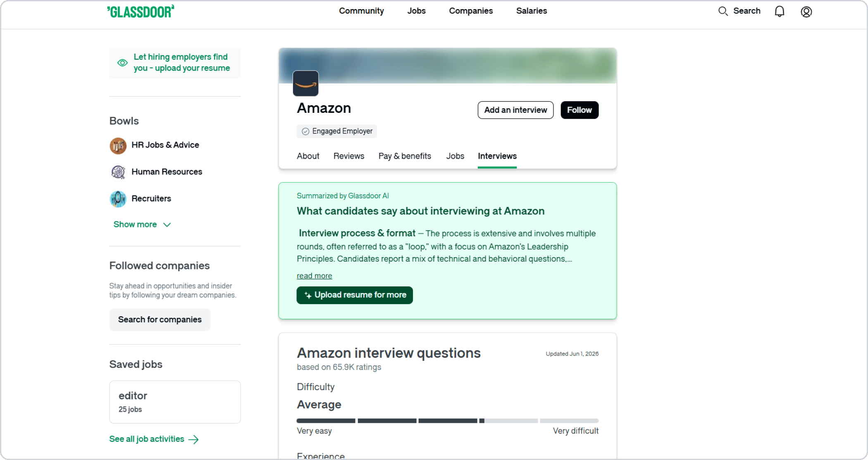Switch to the Pay & benefits tab
The height and width of the screenshot is (460, 868).
pyautogui.click(x=405, y=156)
